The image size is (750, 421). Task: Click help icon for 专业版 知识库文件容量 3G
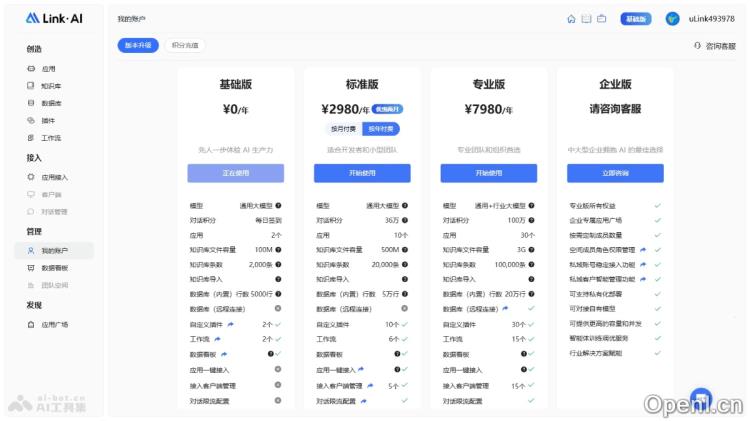tap(531, 250)
